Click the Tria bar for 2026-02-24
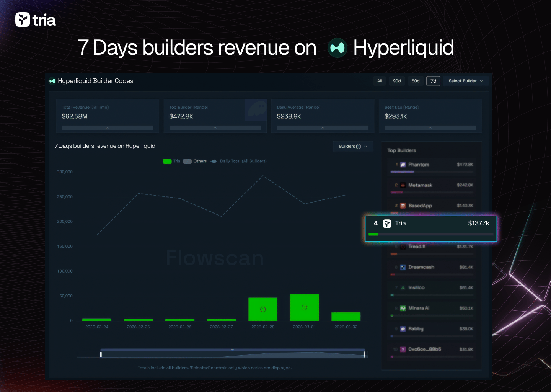This screenshot has height=392, width=551. 97,320
